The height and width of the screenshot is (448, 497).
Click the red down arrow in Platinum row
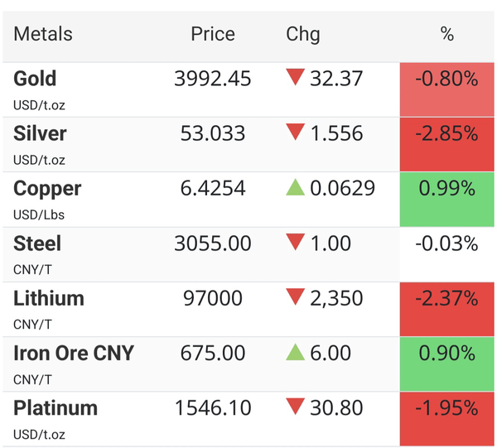(295, 406)
